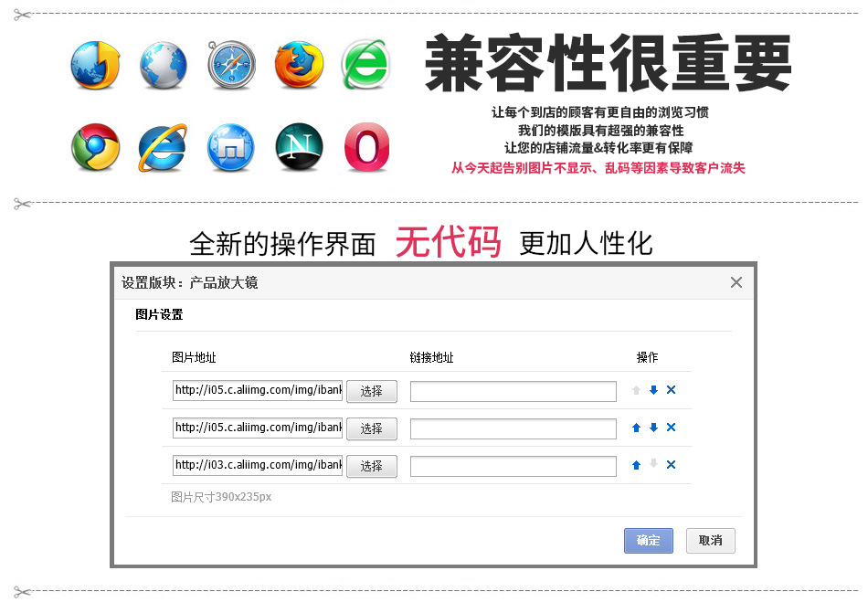868x613 pixels.
Task: Click the Firefox browser icon
Action: (299, 65)
